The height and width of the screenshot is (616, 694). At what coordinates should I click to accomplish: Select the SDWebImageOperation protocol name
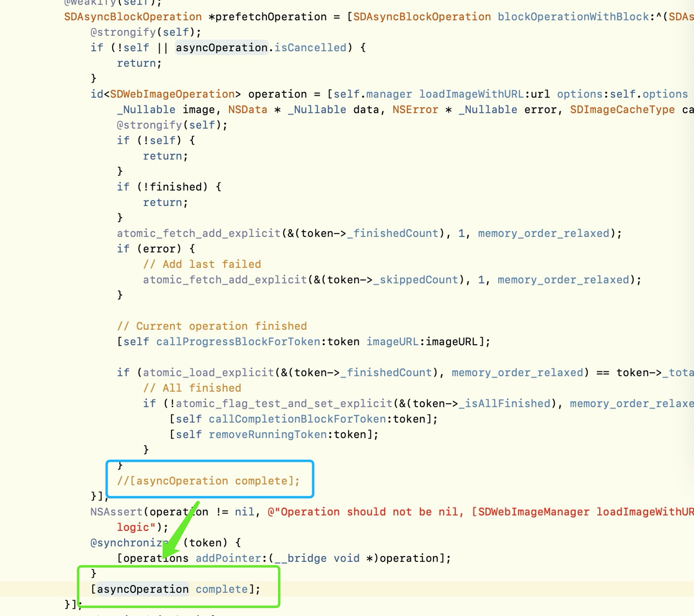[x=172, y=94]
